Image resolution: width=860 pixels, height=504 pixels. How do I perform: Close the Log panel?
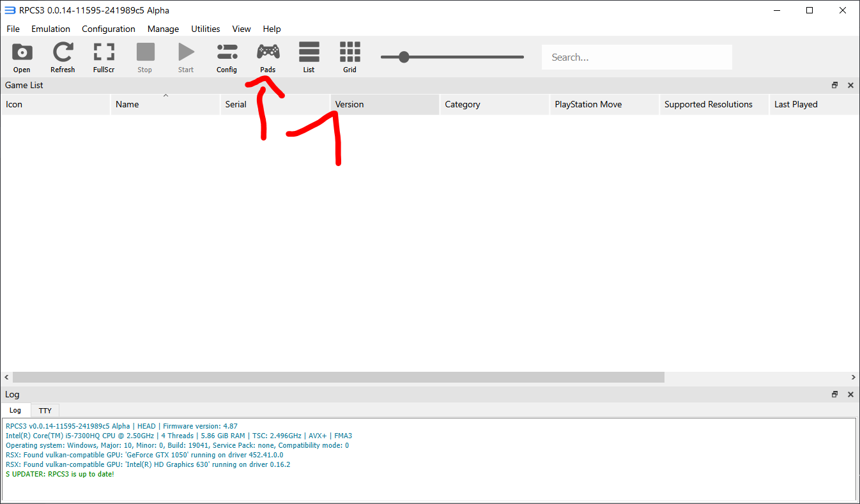(x=850, y=395)
